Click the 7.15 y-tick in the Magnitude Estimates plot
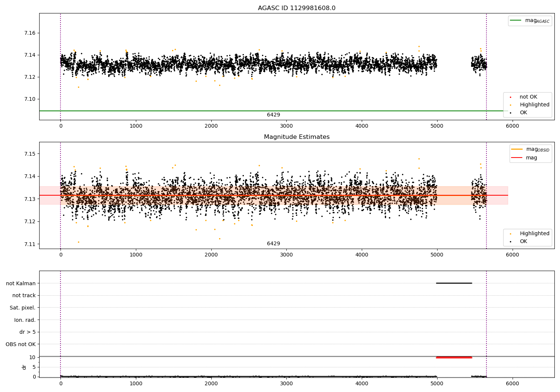This screenshot has width=560, height=392. 30,154
